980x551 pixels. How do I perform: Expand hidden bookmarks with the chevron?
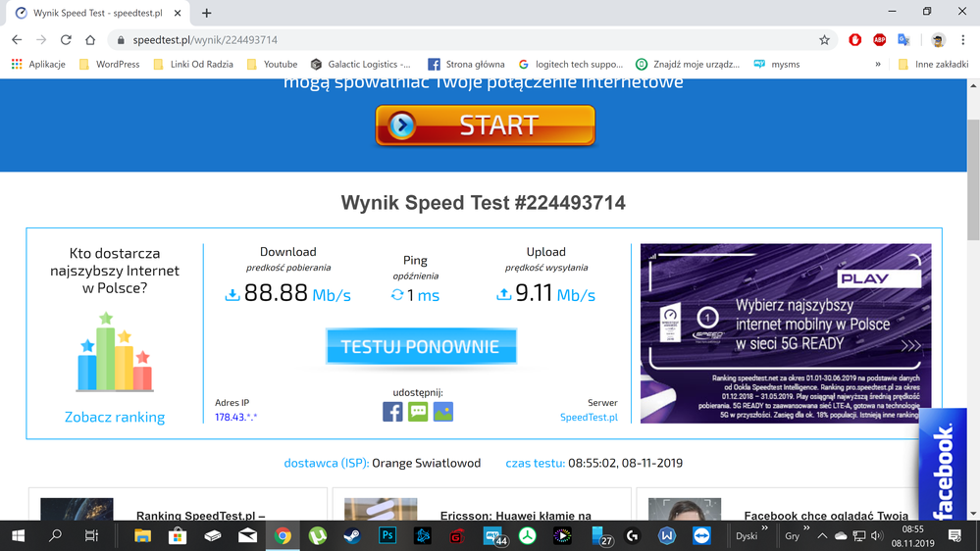click(878, 64)
